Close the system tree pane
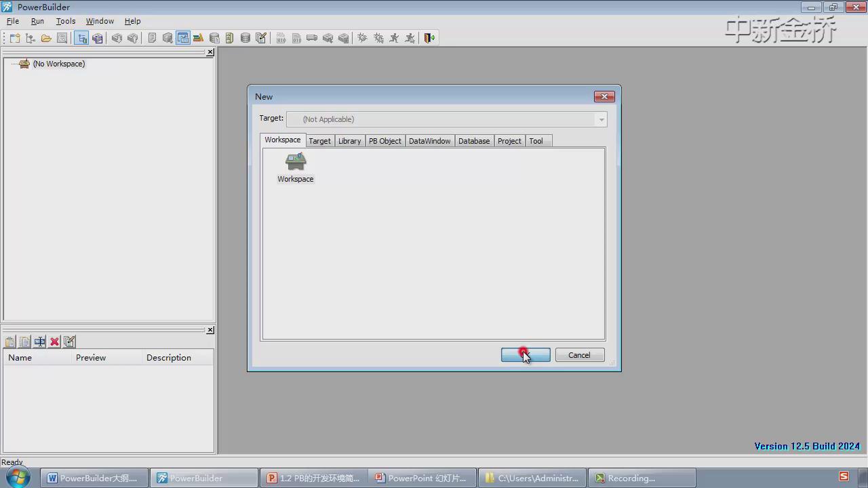 click(210, 52)
